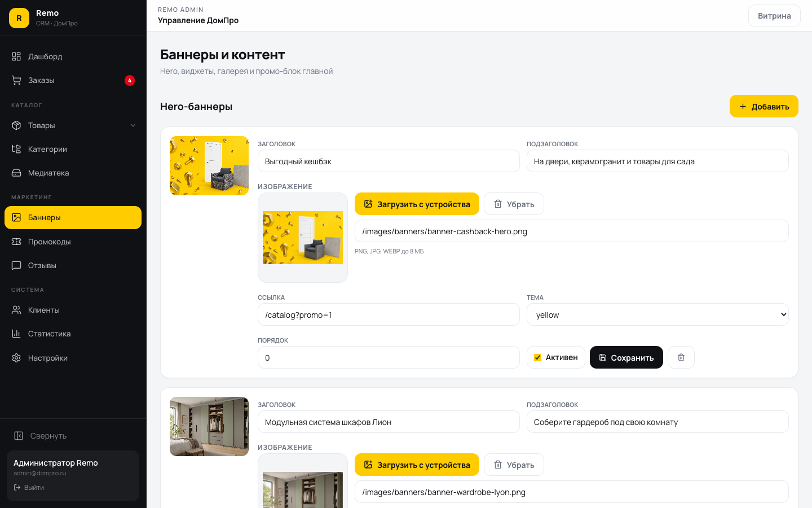This screenshot has width=812, height=508.
Task: Click the Промокоды ticket icon
Action: pos(16,242)
